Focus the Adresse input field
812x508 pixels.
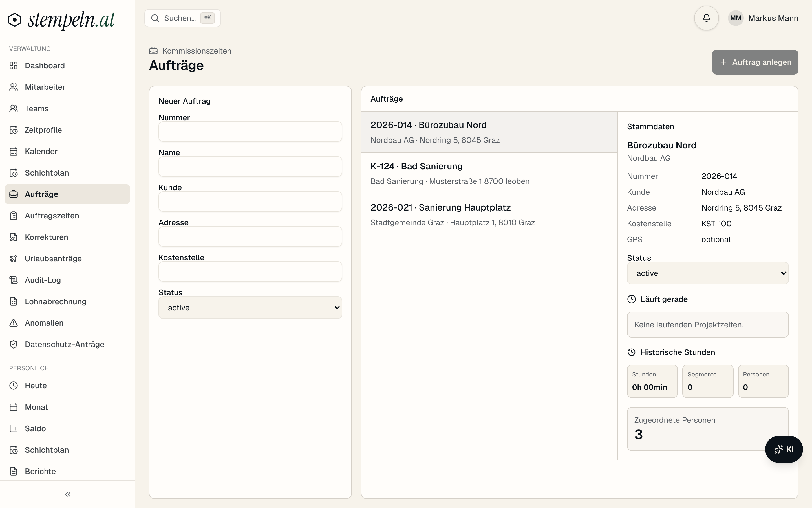click(250, 237)
